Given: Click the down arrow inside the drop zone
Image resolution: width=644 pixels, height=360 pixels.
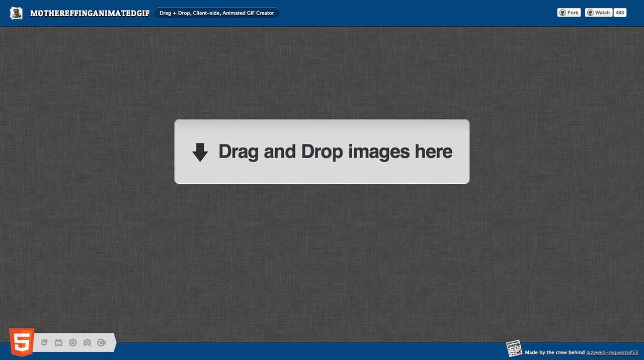Looking at the screenshot, I should (x=200, y=152).
